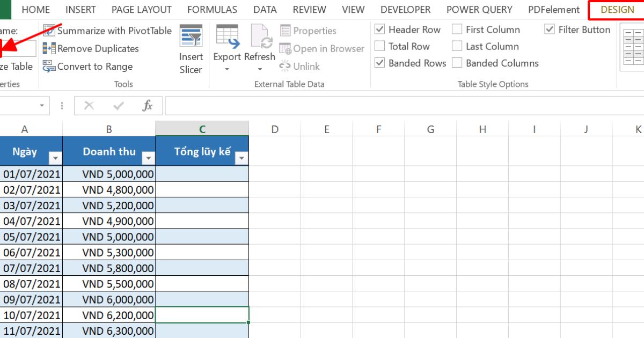Click the Export icon

(227, 40)
